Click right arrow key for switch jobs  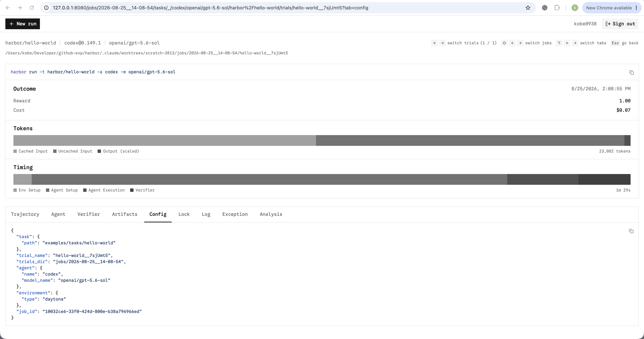point(520,43)
